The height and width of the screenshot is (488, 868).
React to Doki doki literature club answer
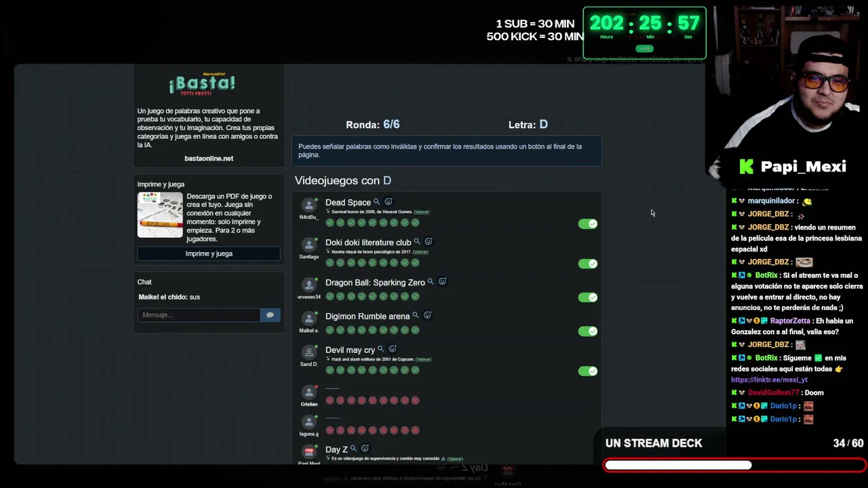(x=429, y=242)
